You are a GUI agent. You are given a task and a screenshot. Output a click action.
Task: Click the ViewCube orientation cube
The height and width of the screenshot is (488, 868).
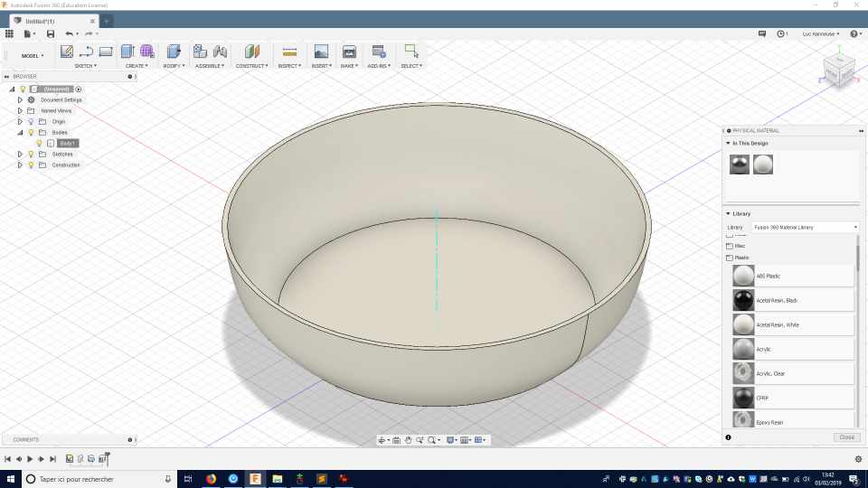click(839, 70)
